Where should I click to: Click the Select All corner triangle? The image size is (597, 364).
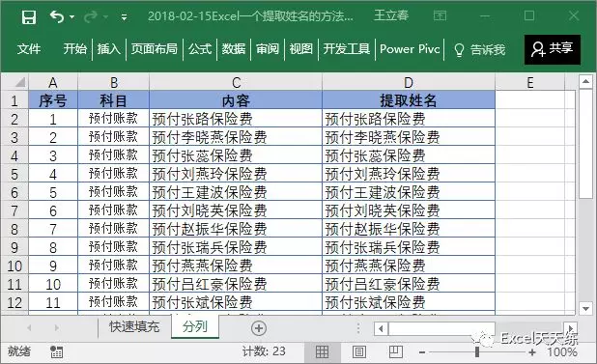[19, 82]
